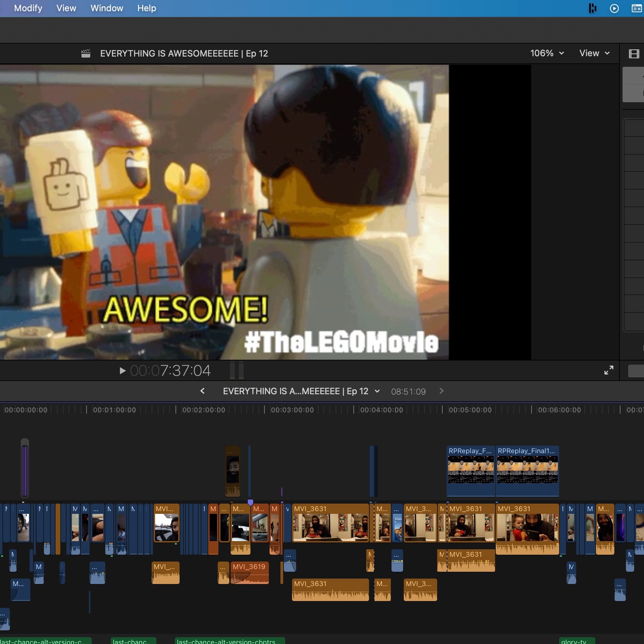Click the filmstrip inspector icon
The width and height of the screenshot is (644, 644).
tap(634, 54)
